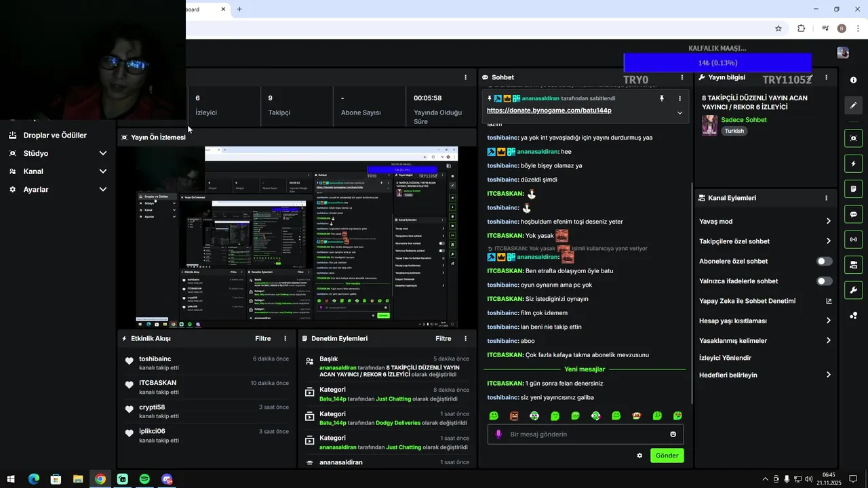Open Denetim Eylemleri three-dot menu

pyautogui.click(x=465, y=338)
